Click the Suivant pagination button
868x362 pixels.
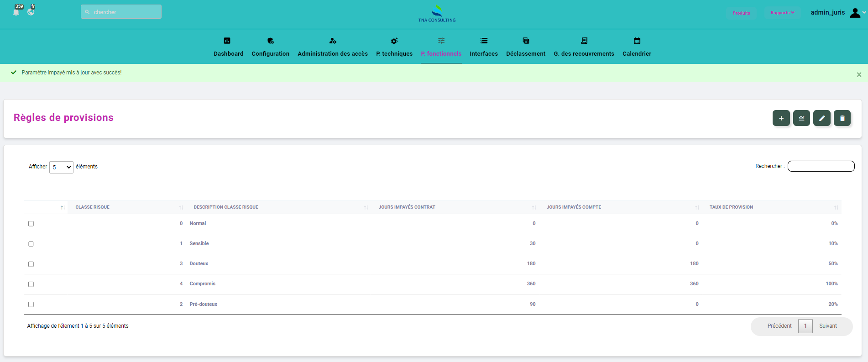click(x=827, y=326)
